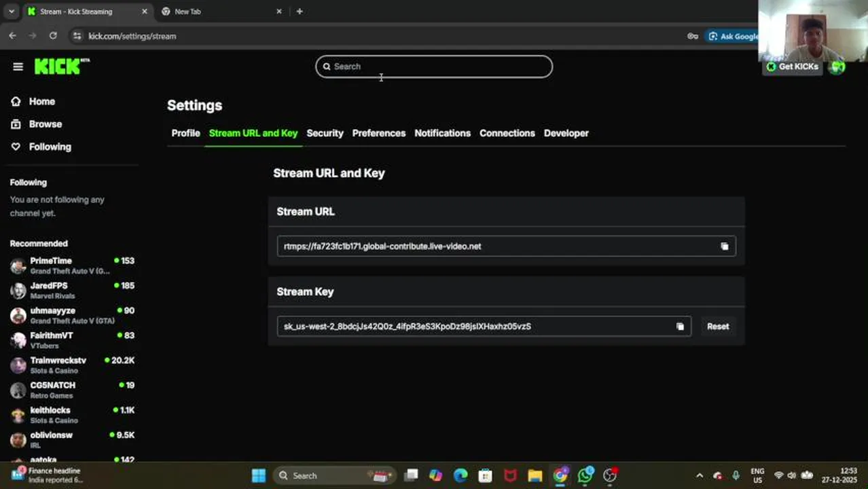Screen dimensions: 868x489
Task: Close the New Tab browser tab
Action: 278,12
